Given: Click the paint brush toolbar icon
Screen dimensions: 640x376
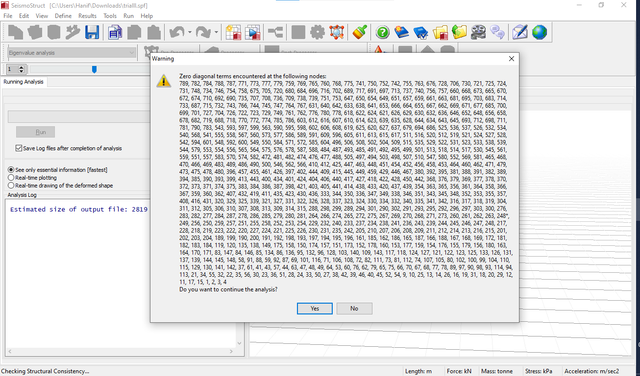Looking at the screenshot, I should pyautogui.click(x=360, y=32).
